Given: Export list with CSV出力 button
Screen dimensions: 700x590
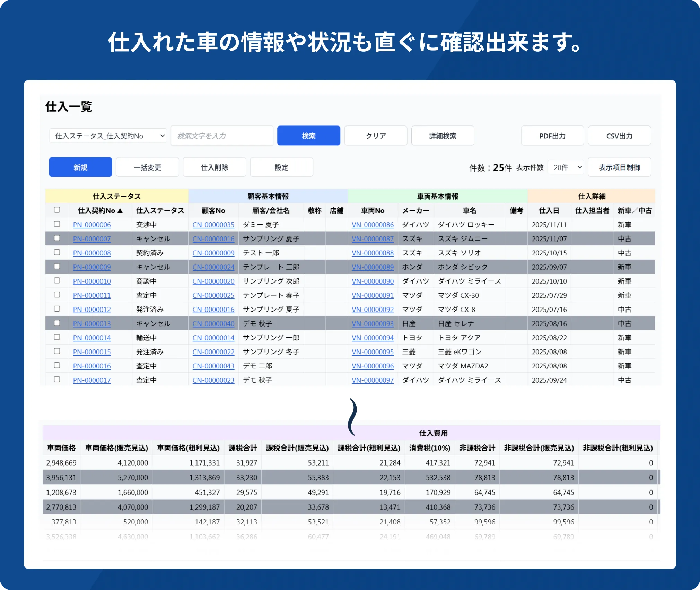Looking at the screenshot, I should tap(619, 136).
